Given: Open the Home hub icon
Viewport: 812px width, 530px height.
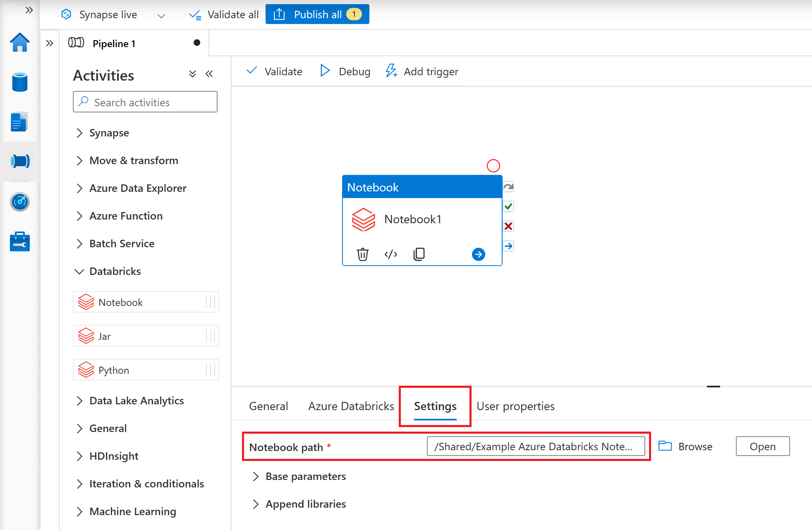Looking at the screenshot, I should [x=20, y=42].
